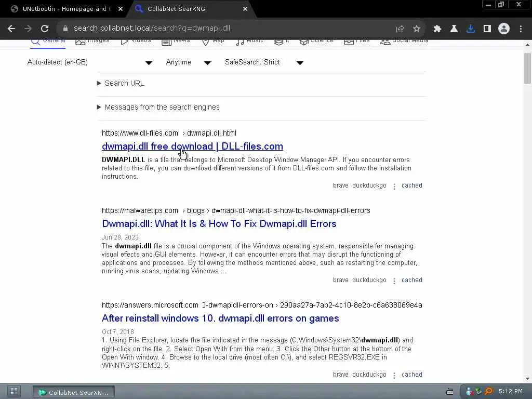Image resolution: width=532 pixels, height=399 pixels.
Task: Open the extensions puzzle icon
Action: (x=437, y=29)
